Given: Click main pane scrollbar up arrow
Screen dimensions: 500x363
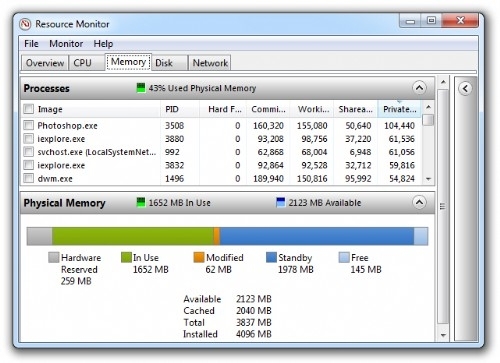Looking at the screenshot, I should pyautogui.click(x=443, y=82).
